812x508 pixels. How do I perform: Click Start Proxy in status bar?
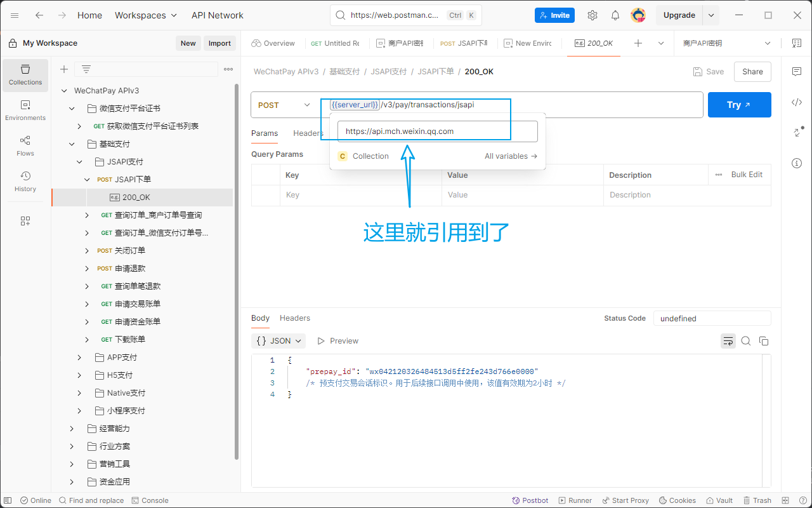(x=625, y=500)
